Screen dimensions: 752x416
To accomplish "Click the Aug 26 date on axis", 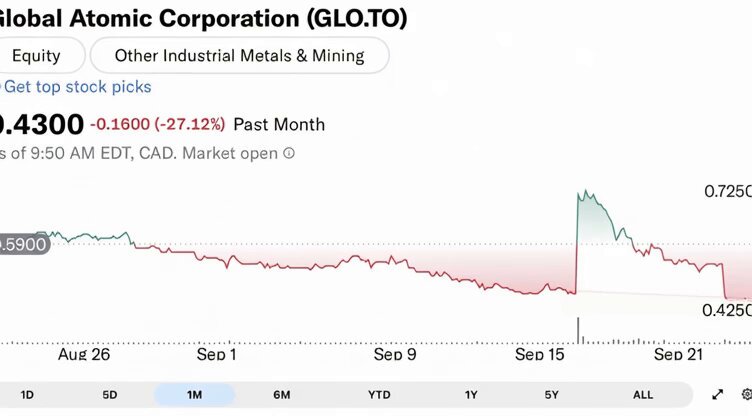I will tap(84, 355).
